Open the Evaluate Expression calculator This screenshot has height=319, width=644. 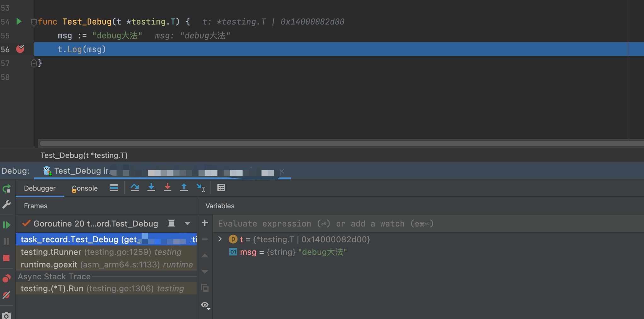[221, 188]
